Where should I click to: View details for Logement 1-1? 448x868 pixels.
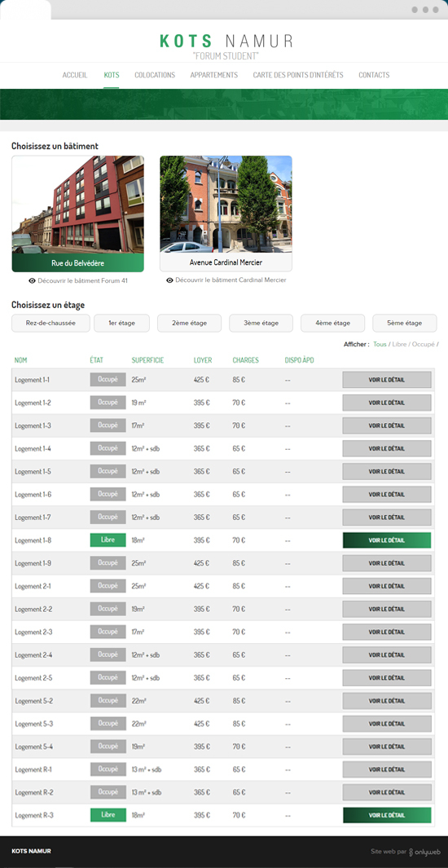(387, 380)
